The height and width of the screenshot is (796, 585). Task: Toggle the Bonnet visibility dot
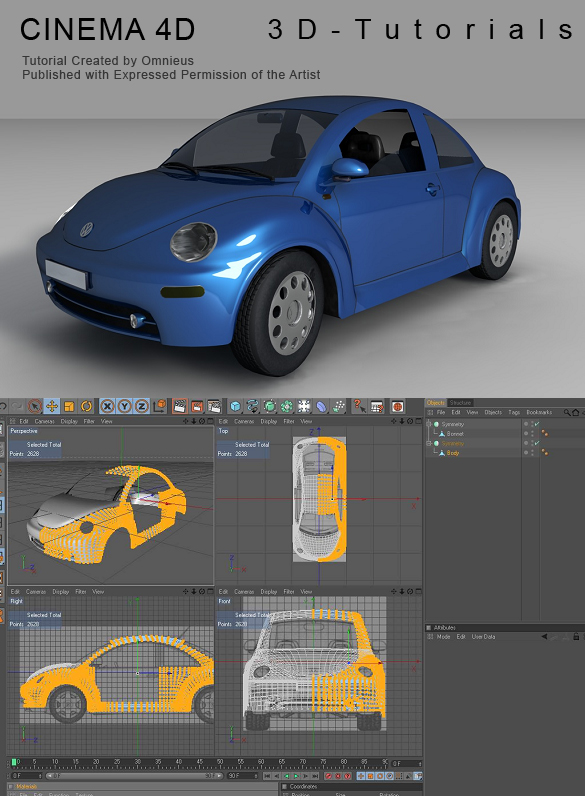[526, 434]
